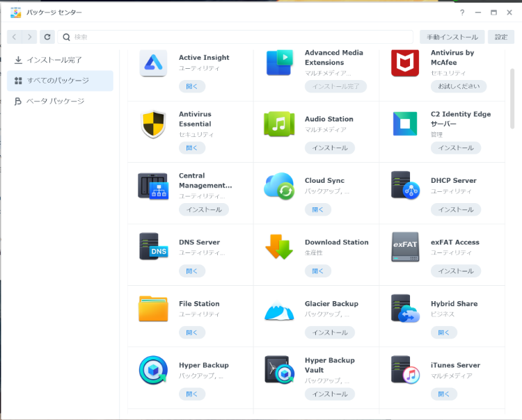Click the 手動インストール button
Viewport: 522px width, 420px height.
tap(452, 37)
